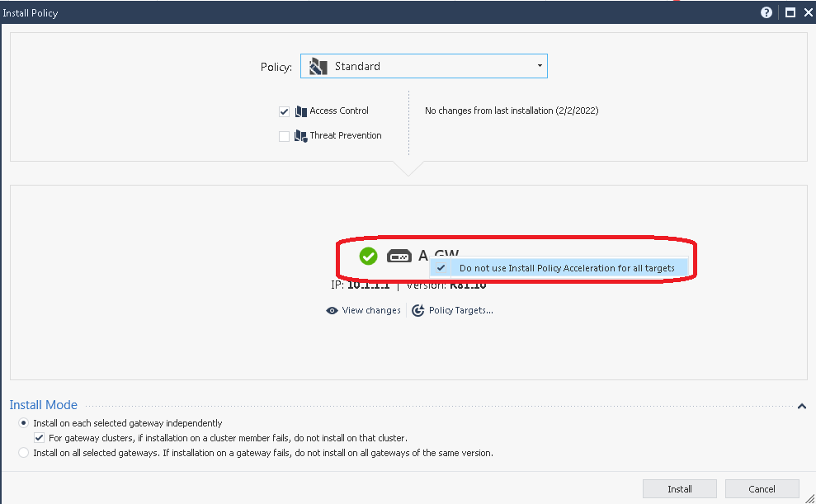The image size is (816, 504).
Task: Select the A_GW gateway appliance icon
Action: (399, 256)
